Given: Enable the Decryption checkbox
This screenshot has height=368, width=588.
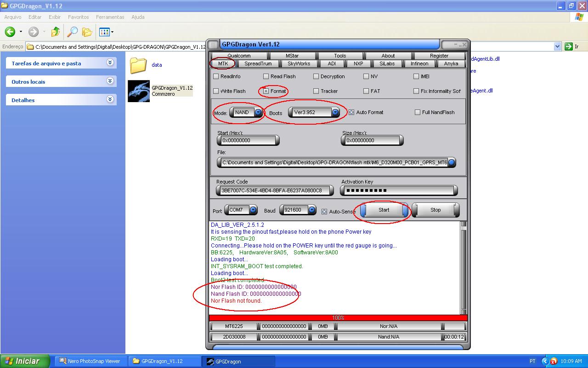Looking at the screenshot, I should (x=316, y=76).
